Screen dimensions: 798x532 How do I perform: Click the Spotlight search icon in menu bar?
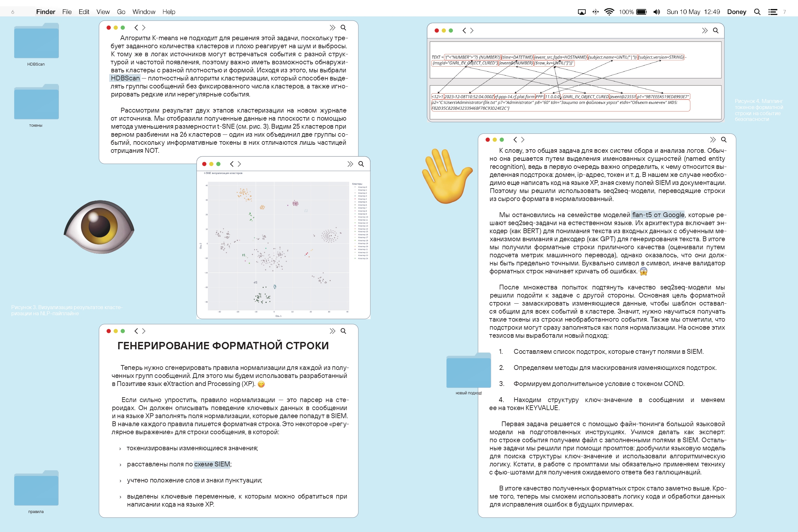click(x=757, y=12)
